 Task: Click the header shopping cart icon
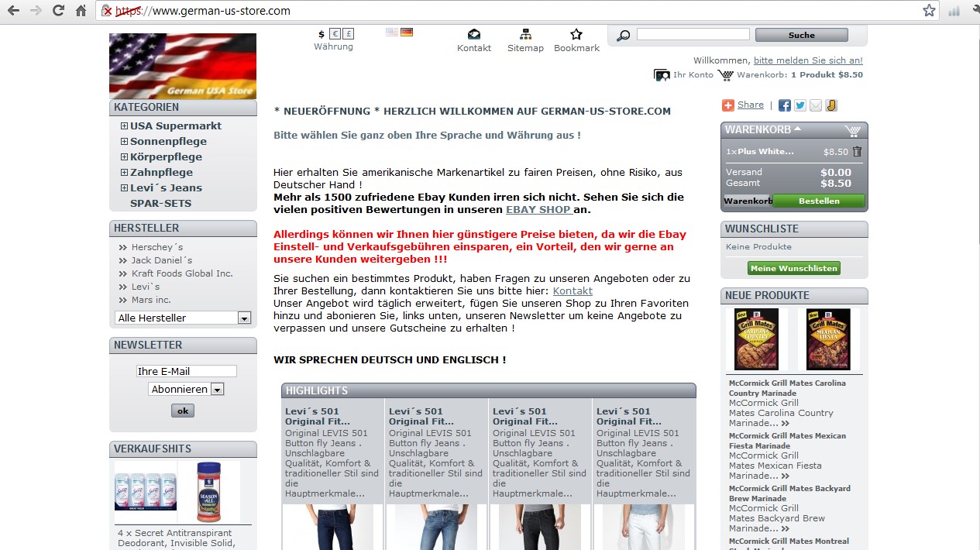click(x=725, y=75)
